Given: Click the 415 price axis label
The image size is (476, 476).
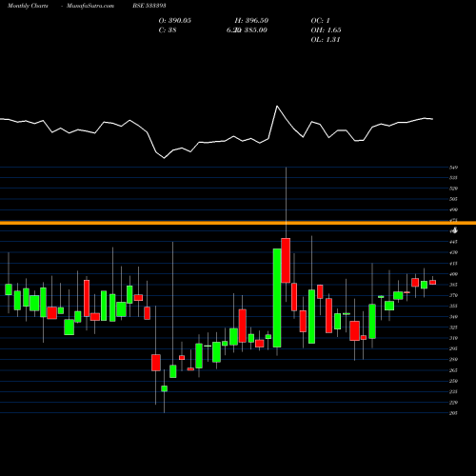Looking at the screenshot, I should (x=453, y=264).
